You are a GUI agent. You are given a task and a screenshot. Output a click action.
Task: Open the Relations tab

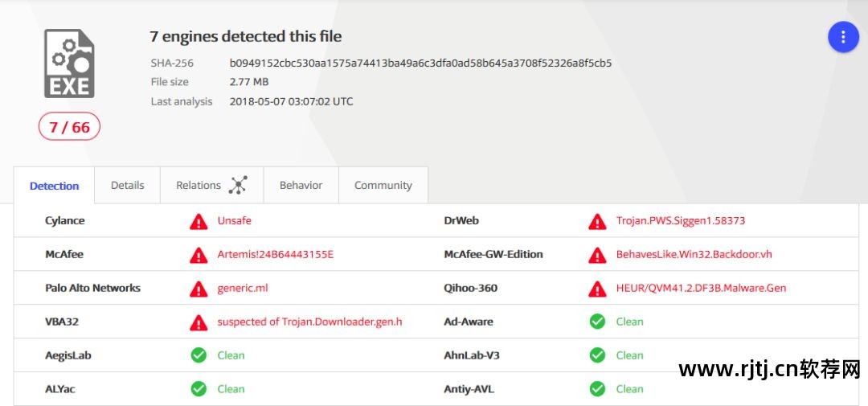point(211,185)
